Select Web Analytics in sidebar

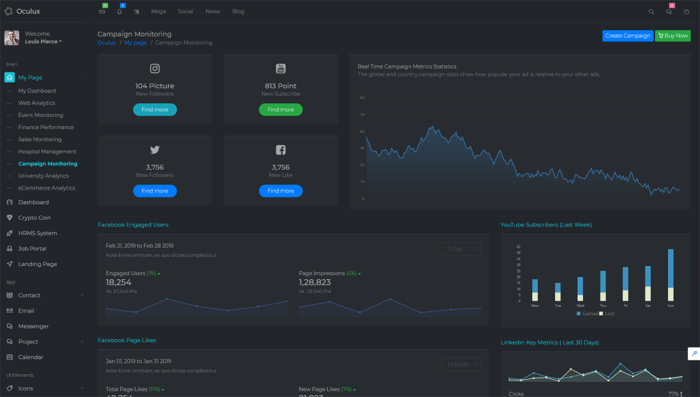click(37, 103)
